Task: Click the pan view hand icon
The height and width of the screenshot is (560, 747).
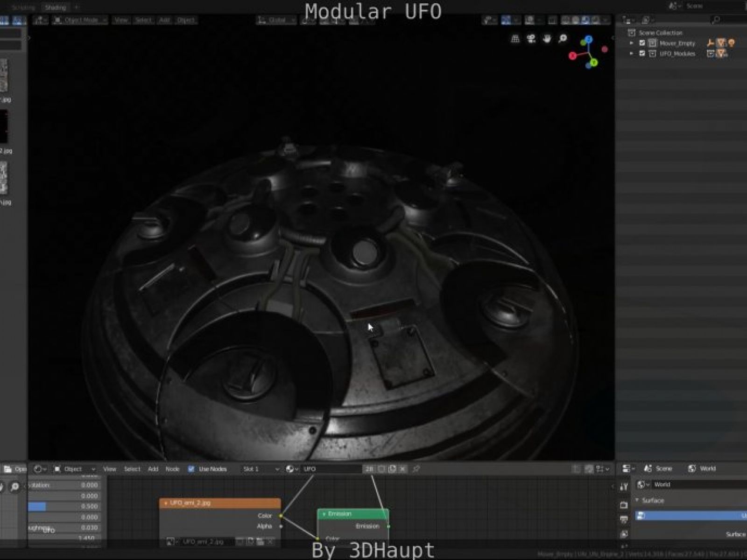Action: click(547, 39)
